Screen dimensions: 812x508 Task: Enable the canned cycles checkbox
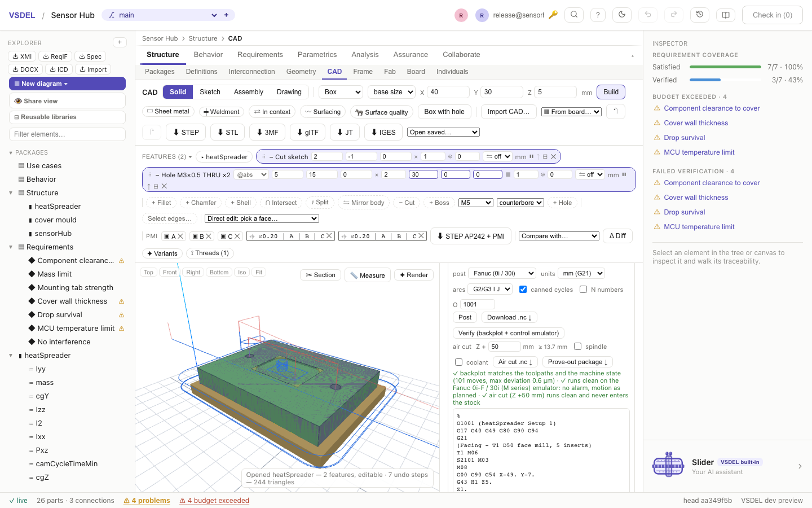[523, 290]
